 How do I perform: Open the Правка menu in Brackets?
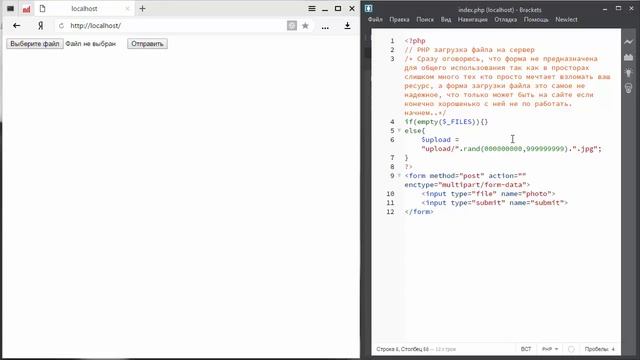click(x=399, y=20)
